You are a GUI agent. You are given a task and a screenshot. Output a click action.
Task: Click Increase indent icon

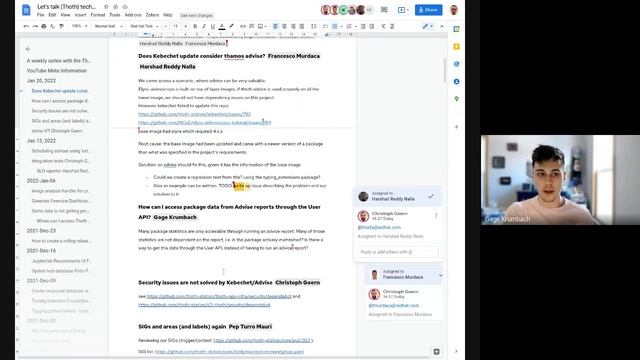point(371,26)
